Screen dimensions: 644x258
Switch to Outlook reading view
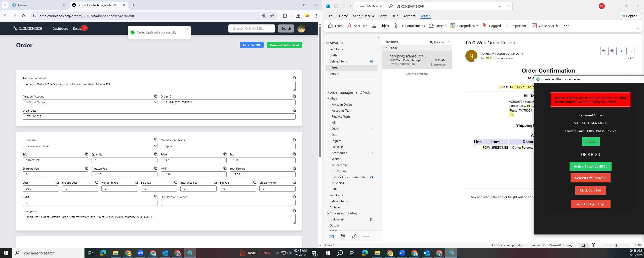[593, 245]
